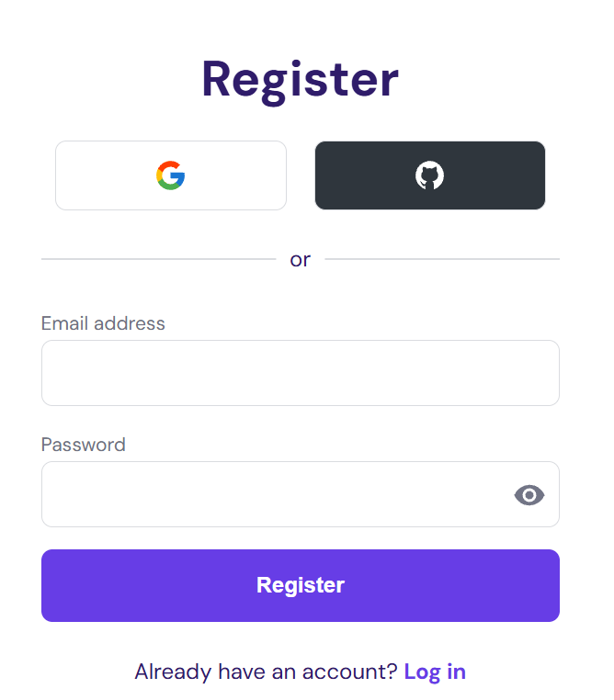This screenshot has width=614, height=700.
Task: Click the "or" divider text
Action: (300, 259)
